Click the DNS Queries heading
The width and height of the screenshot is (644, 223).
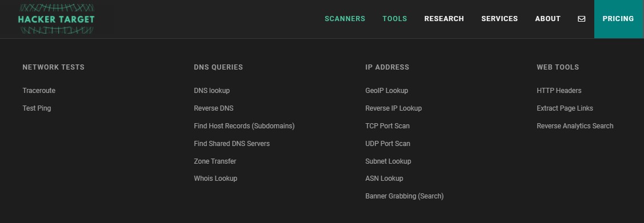pos(218,67)
